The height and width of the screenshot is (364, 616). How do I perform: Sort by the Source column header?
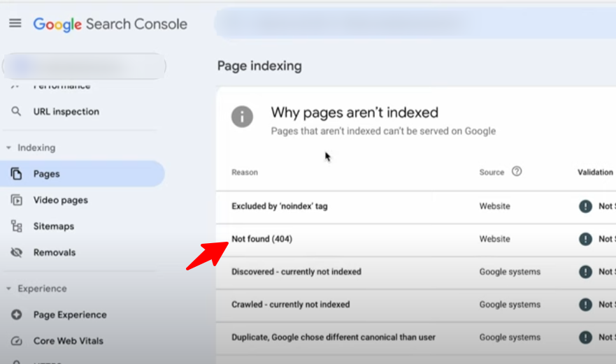coord(492,173)
